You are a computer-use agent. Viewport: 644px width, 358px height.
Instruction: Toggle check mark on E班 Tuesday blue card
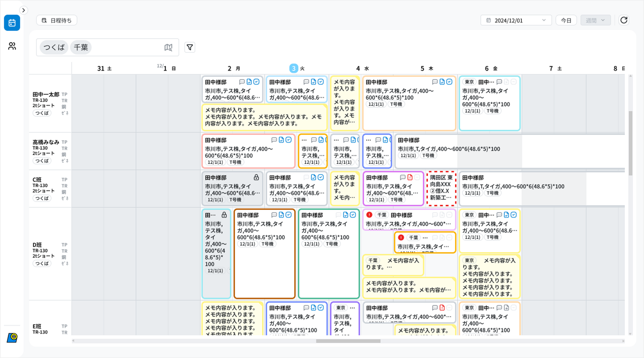pos(321,307)
